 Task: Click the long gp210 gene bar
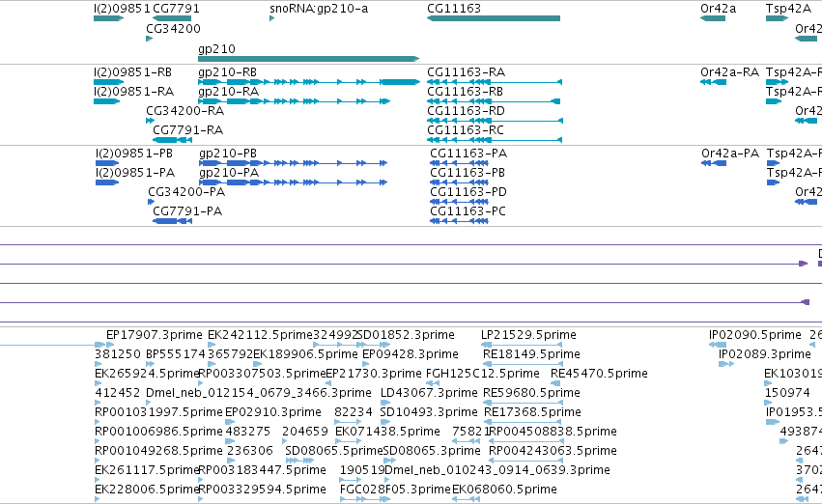309,59
